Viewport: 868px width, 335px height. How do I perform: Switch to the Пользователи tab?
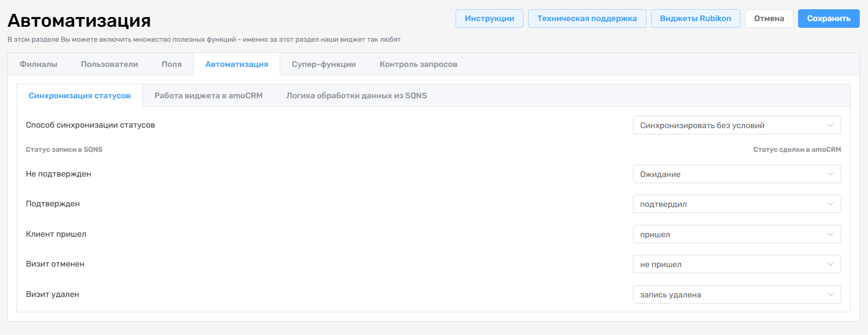coord(110,64)
